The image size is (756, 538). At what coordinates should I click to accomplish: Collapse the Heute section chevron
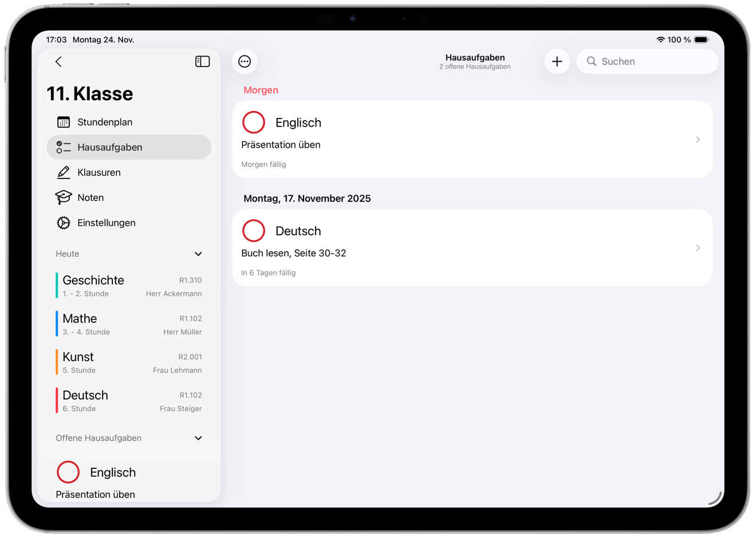coord(198,254)
